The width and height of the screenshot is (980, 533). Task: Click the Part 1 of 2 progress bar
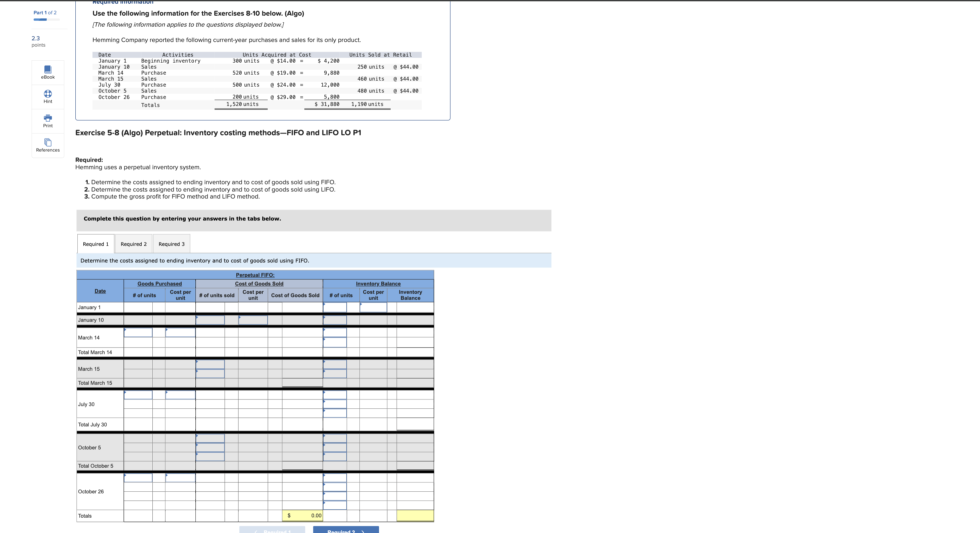click(46, 19)
